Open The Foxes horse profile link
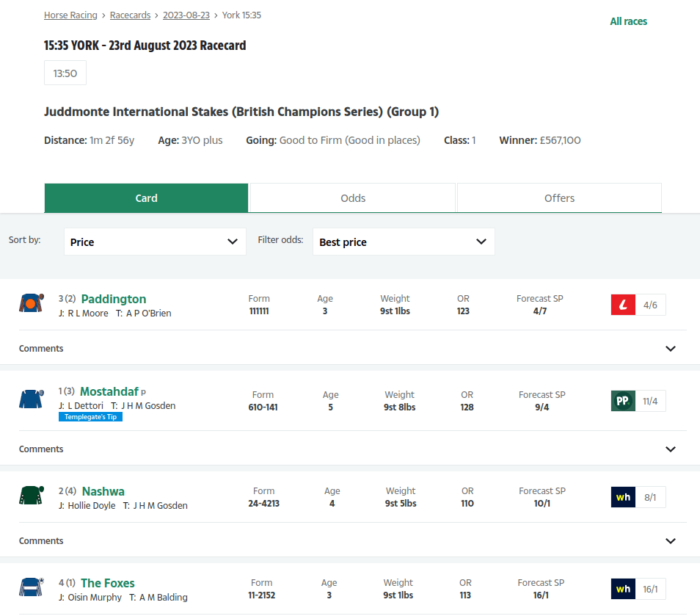 (x=108, y=583)
